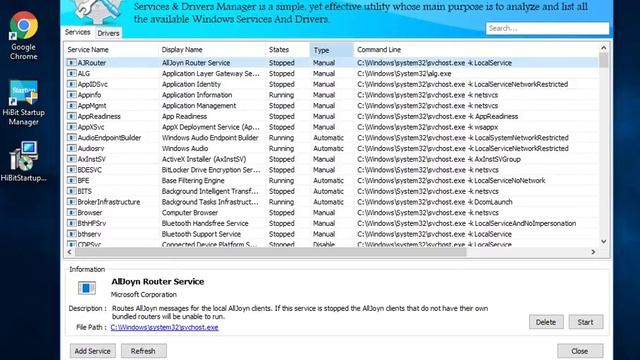Click the horizontal scrollbar left arrow
640x360 pixels.
click(69, 252)
